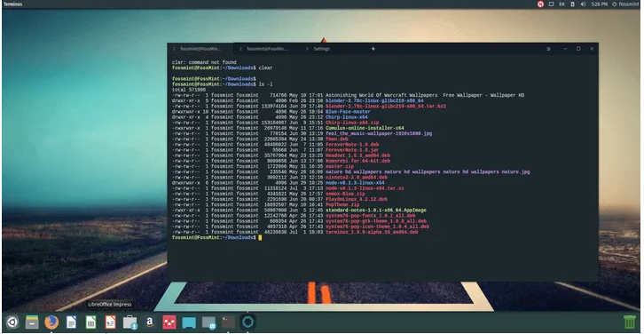Click the Terminus app icon in dock

click(248, 322)
